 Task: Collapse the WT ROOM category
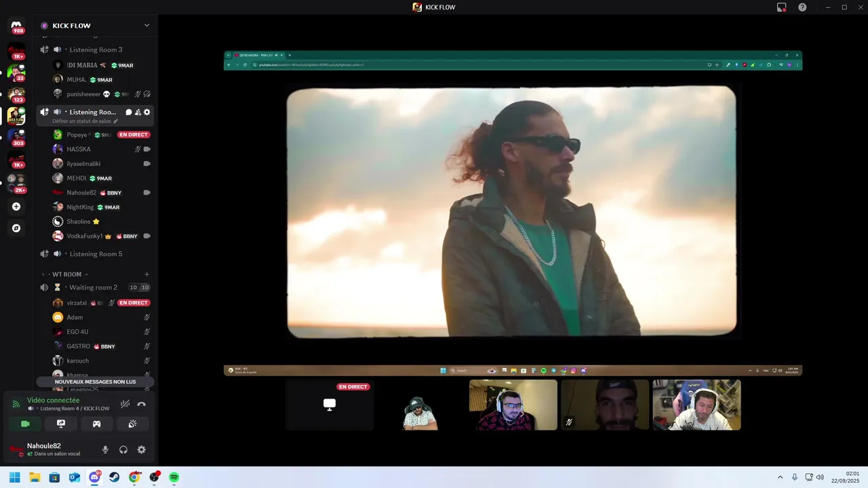66,274
